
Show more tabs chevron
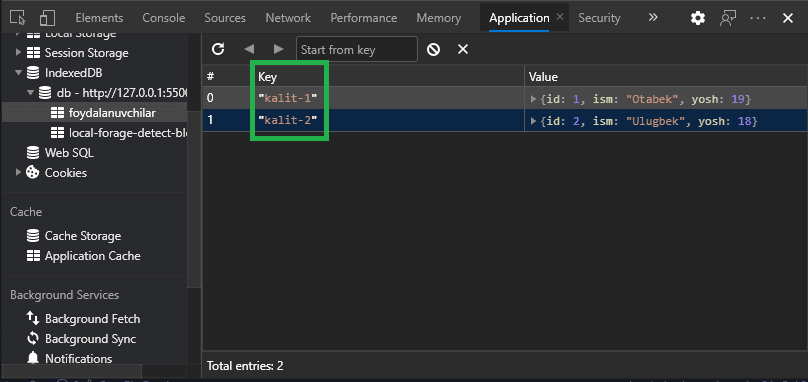[653, 18]
